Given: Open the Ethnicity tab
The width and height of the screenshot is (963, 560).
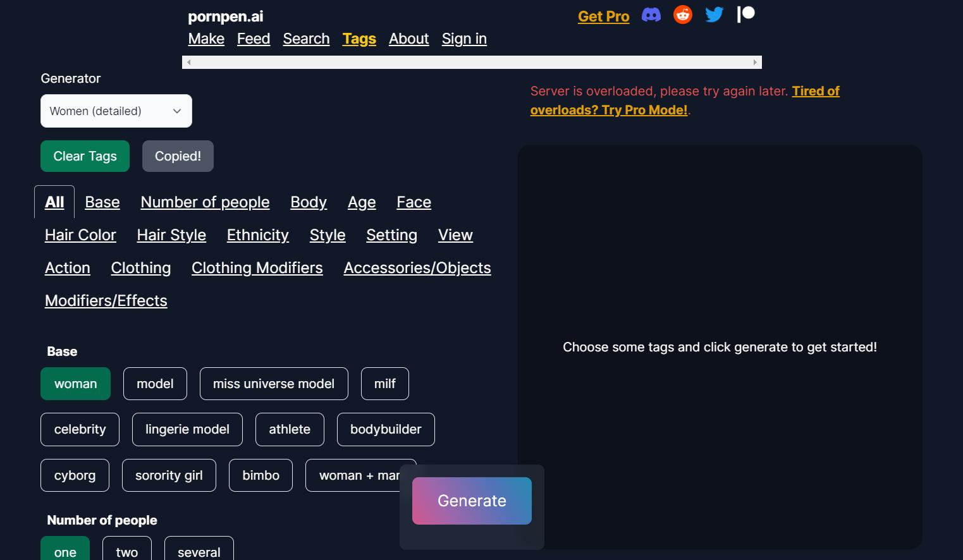Looking at the screenshot, I should (x=258, y=235).
